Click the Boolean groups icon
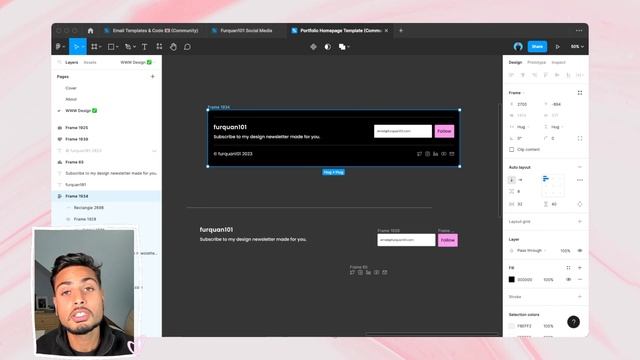Viewport: 640px width, 360px height. coord(342,47)
